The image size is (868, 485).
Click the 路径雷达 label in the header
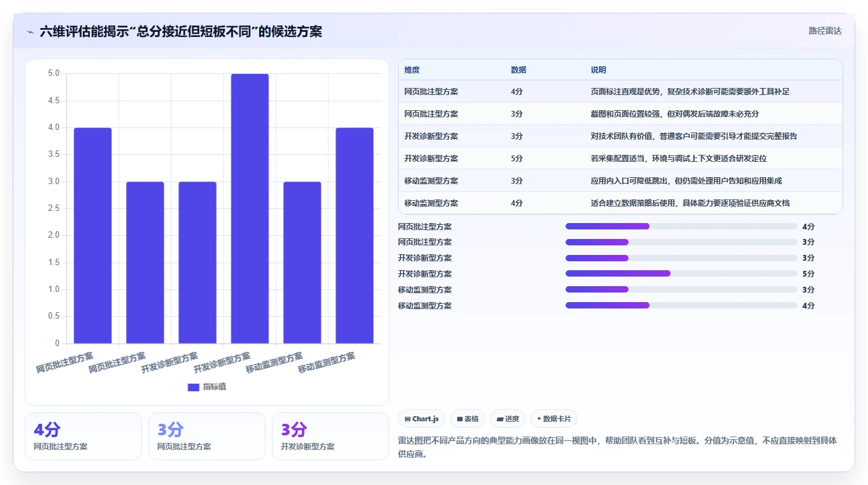tap(825, 31)
